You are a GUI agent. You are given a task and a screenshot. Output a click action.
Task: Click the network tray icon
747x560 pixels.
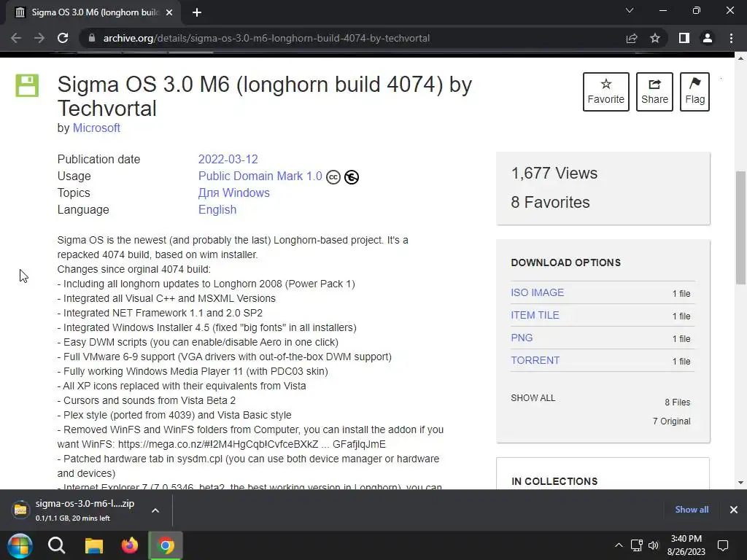click(636, 545)
